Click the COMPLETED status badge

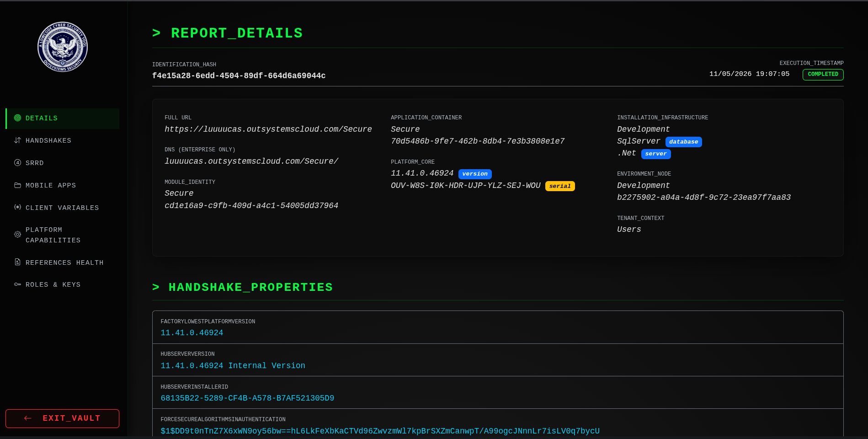[x=823, y=74]
